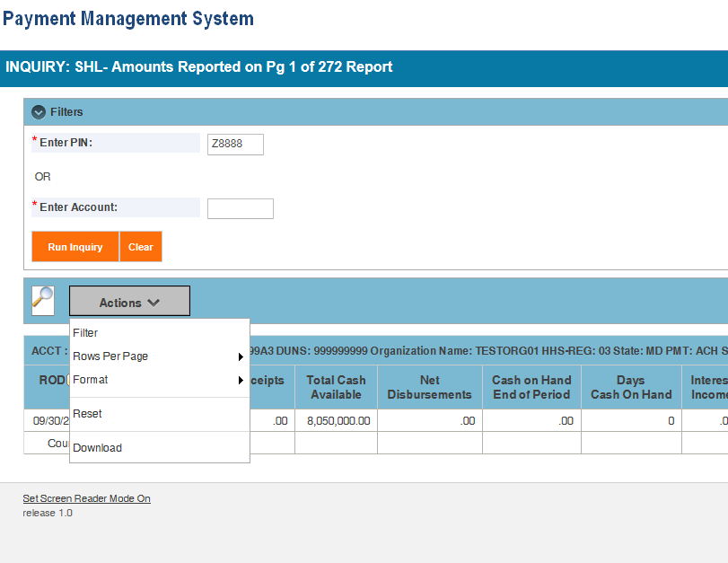This screenshot has width=728, height=563.
Task: Click Cash on Hand End of Period header
Action: click(531, 387)
